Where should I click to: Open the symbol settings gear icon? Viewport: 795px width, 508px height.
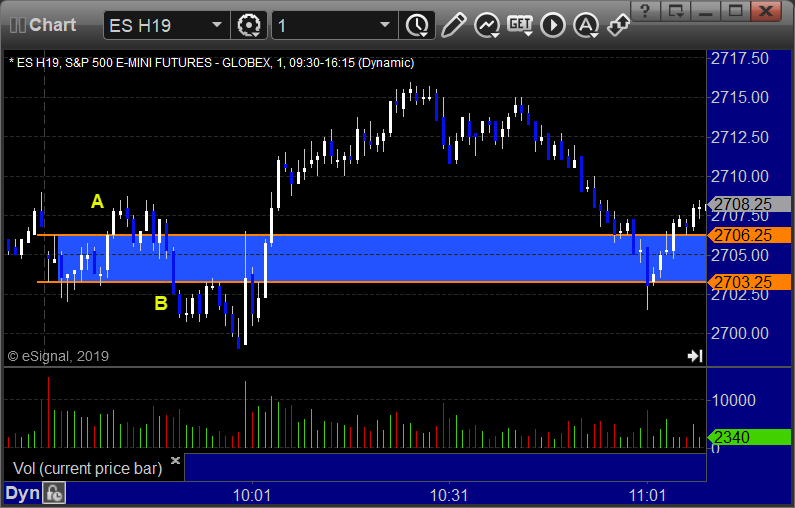(x=248, y=25)
